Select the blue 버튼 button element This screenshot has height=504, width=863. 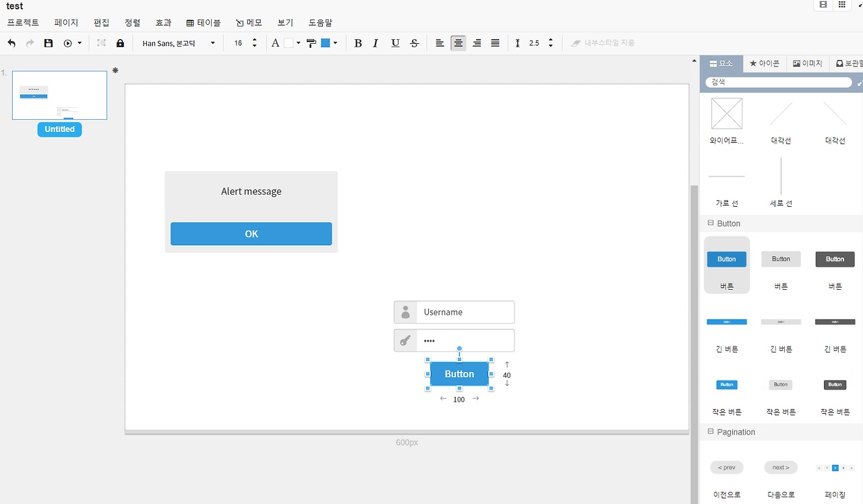pos(727,265)
